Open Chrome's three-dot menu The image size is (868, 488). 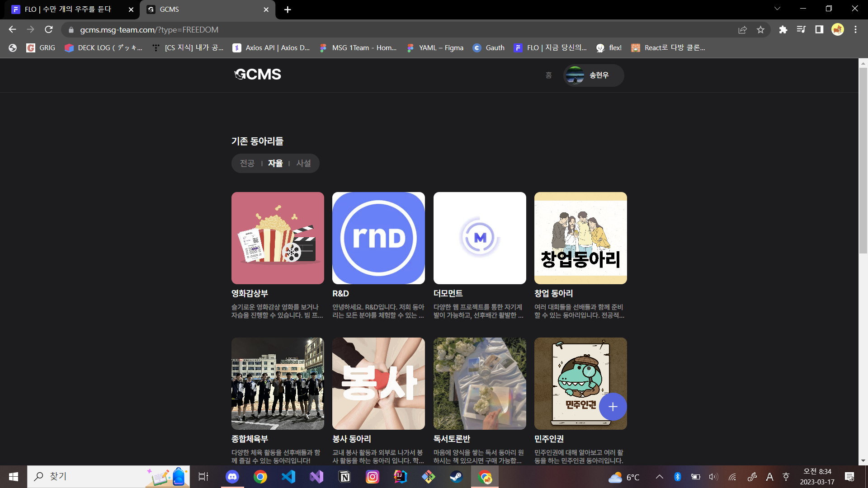coord(855,29)
